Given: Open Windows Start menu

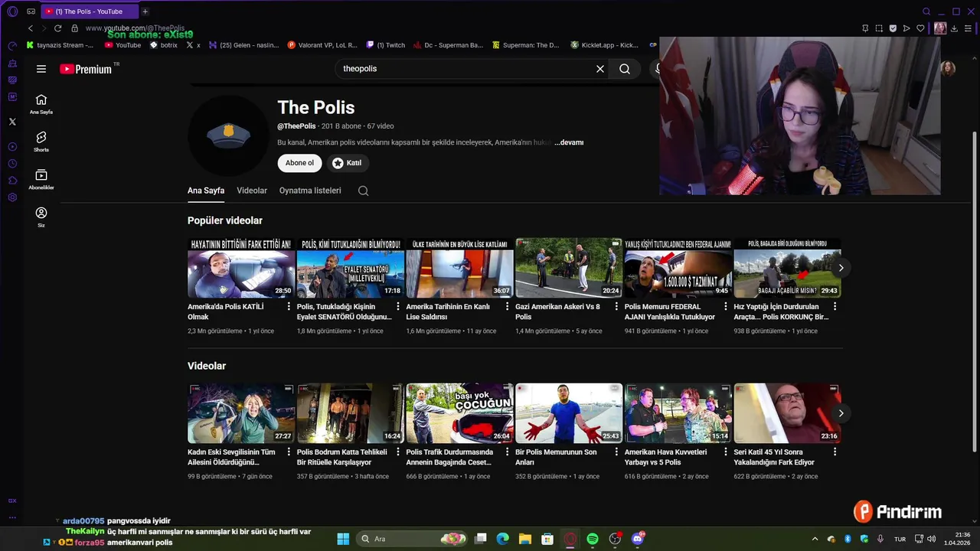Looking at the screenshot, I should coord(343,539).
